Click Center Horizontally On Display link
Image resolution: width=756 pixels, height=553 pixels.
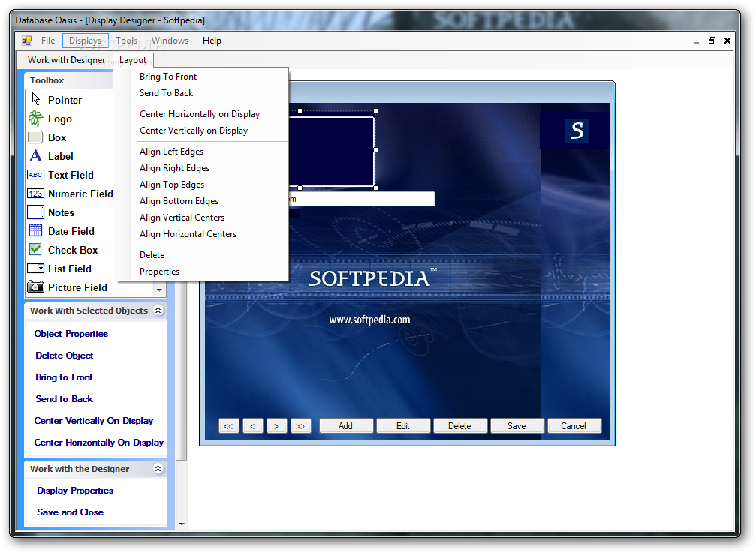(99, 442)
